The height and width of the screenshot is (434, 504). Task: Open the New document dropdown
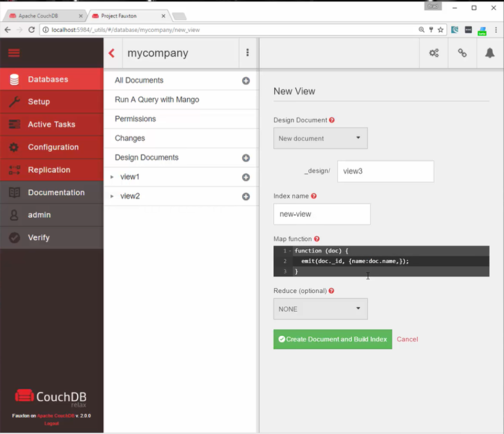(320, 138)
